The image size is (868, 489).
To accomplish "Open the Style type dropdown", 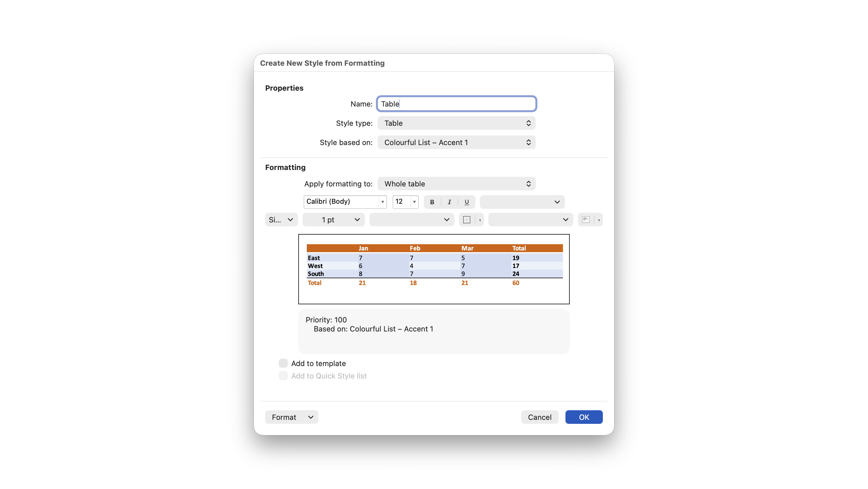I will pyautogui.click(x=456, y=123).
